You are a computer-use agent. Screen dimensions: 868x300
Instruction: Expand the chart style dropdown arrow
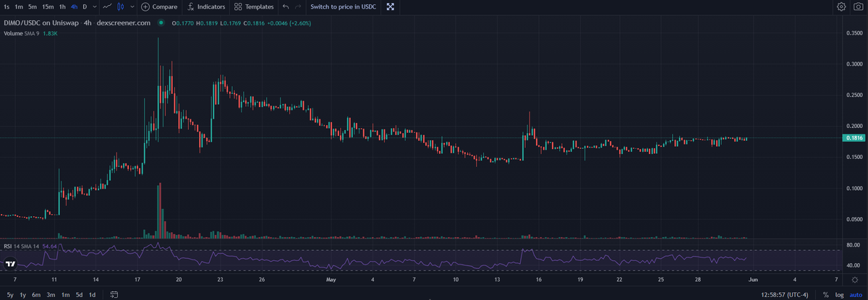(x=132, y=7)
